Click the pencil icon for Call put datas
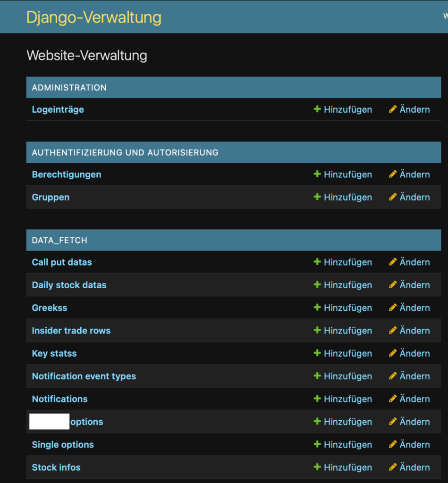Screen dimensions: 448x483 click(393, 262)
